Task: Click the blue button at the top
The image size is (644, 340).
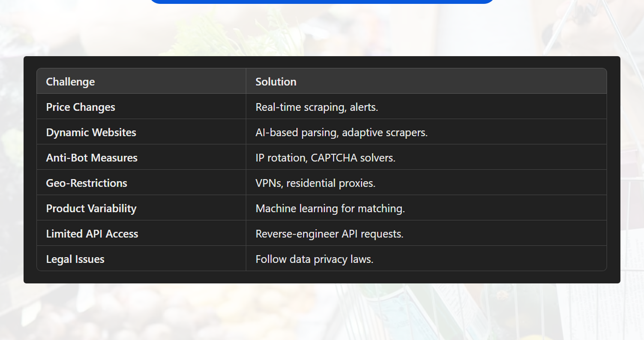Action: point(322,1)
